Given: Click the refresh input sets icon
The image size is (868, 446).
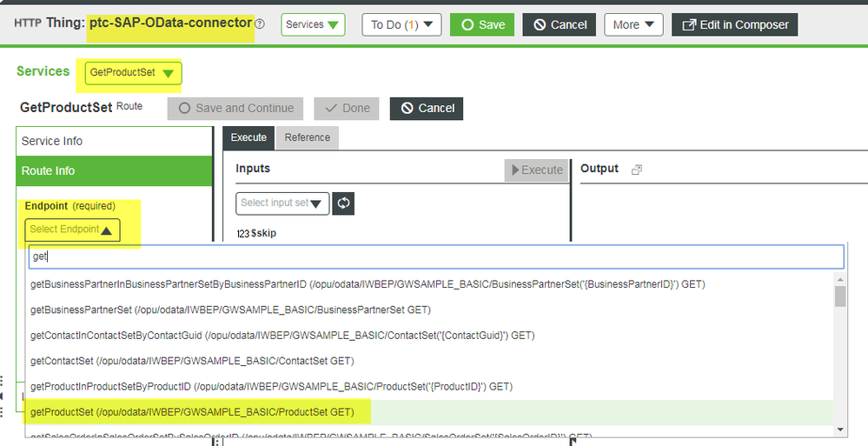Looking at the screenshot, I should pos(343,203).
